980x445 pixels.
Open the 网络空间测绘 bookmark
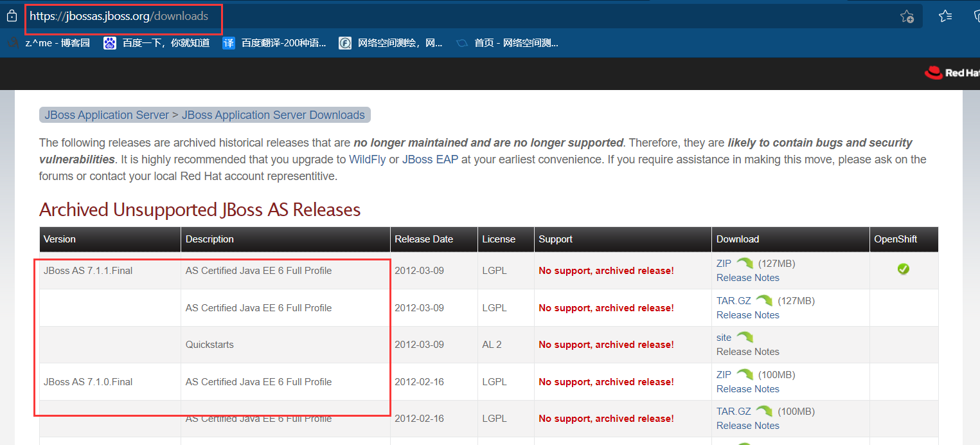[391, 43]
